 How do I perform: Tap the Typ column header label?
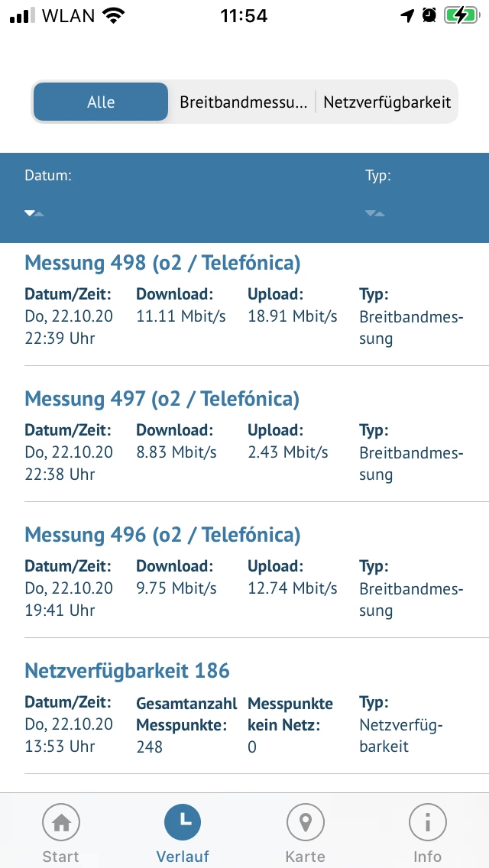tap(378, 176)
